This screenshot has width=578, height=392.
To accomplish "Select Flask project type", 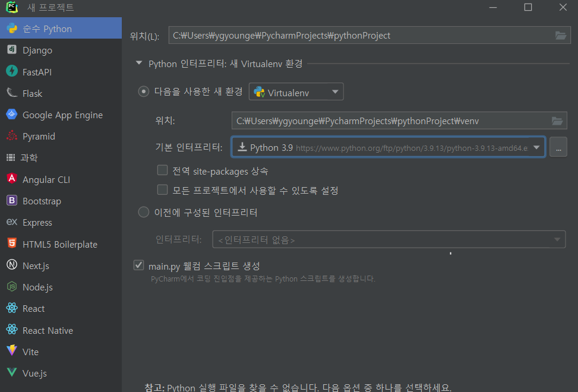I will [x=61, y=93].
